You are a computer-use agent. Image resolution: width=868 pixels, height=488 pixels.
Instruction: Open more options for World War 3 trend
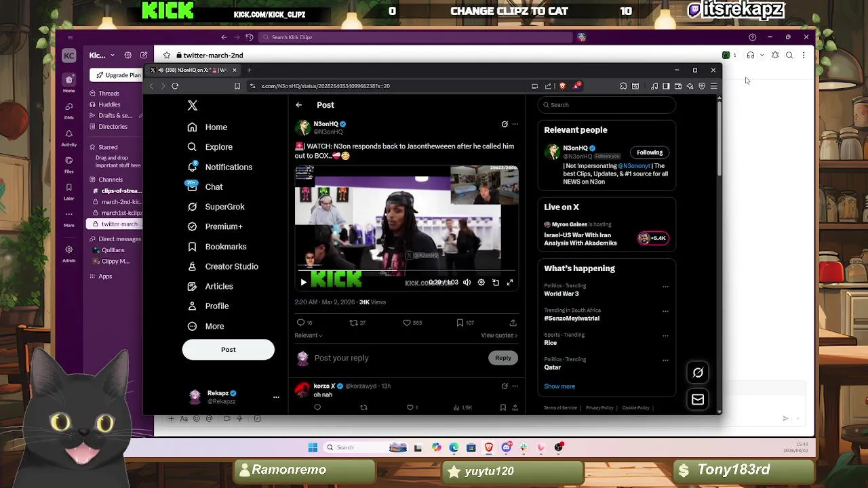tap(665, 287)
